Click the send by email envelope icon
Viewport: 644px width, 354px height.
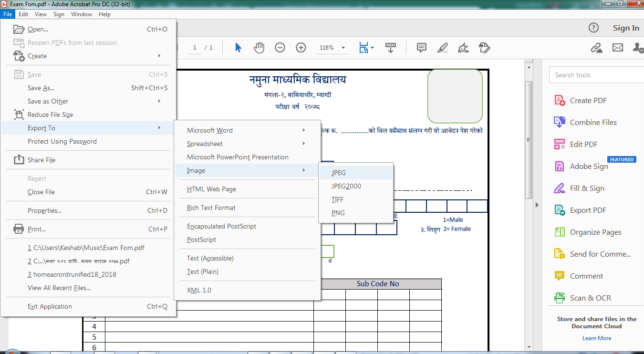(x=618, y=48)
